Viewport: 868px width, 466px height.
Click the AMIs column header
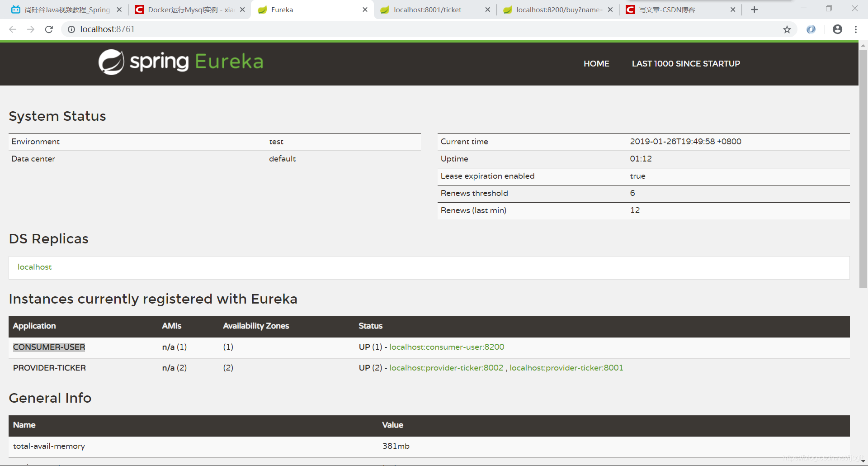pyautogui.click(x=172, y=326)
